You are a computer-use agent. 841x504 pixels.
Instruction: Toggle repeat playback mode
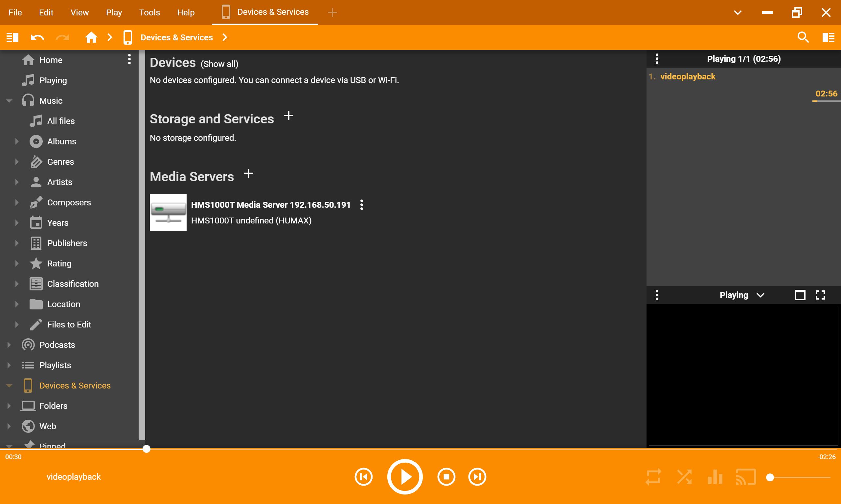653,477
